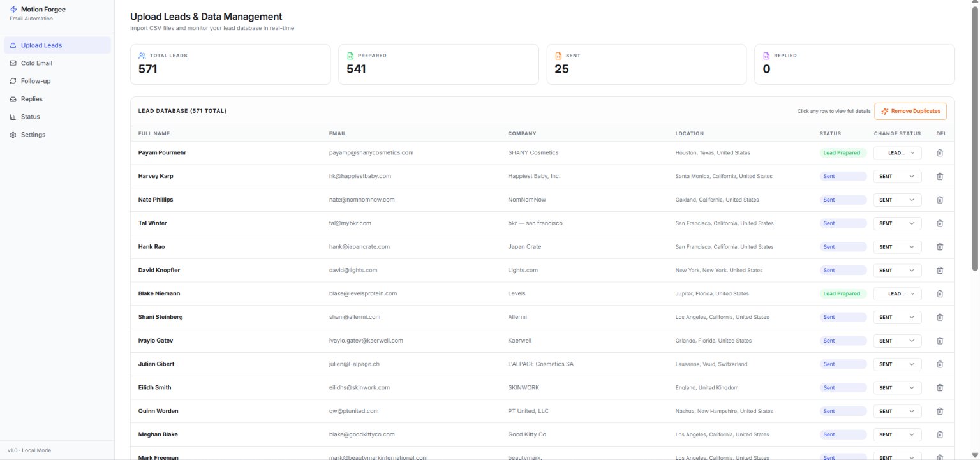The height and width of the screenshot is (460, 980).
Task: Remove Nate Phillips using trash icon
Action: [939, 200]
